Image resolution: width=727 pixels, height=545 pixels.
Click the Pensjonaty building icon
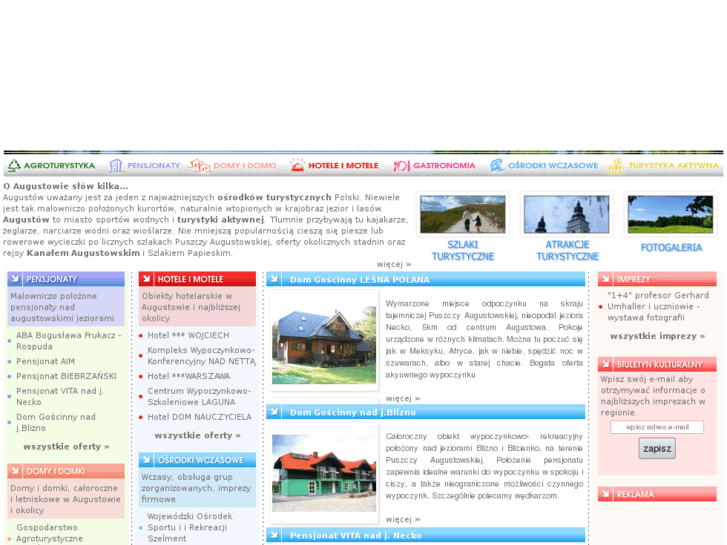[x=115, y=166]
